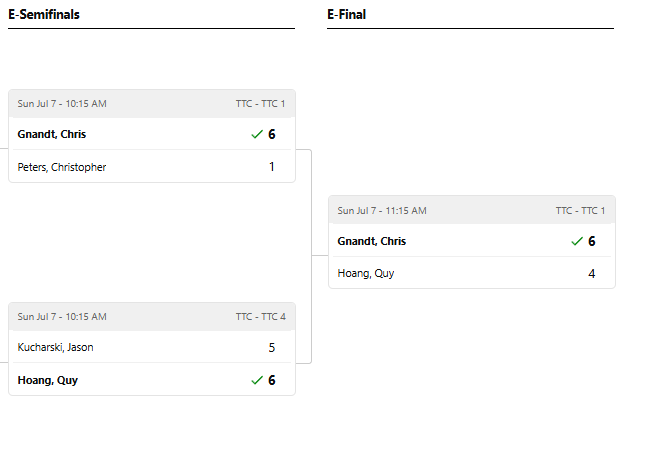Screen dimensions: 646x458
Task: Open the E-Semifinals round heading
Action: click(44, 15)
